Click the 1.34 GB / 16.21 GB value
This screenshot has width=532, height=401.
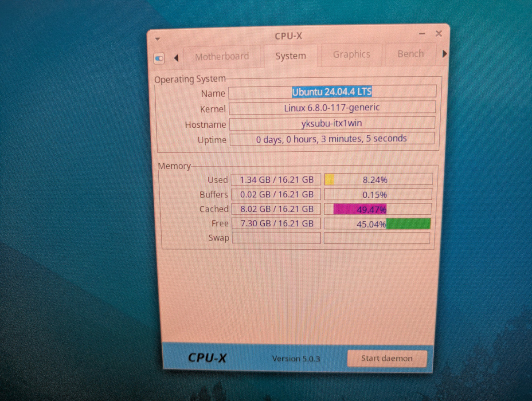pos(276,180)
